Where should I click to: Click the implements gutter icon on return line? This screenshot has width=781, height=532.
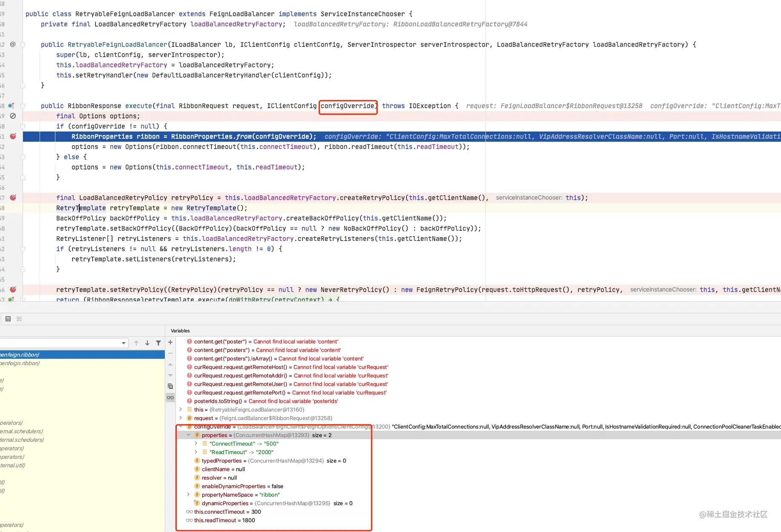point(11,299)
